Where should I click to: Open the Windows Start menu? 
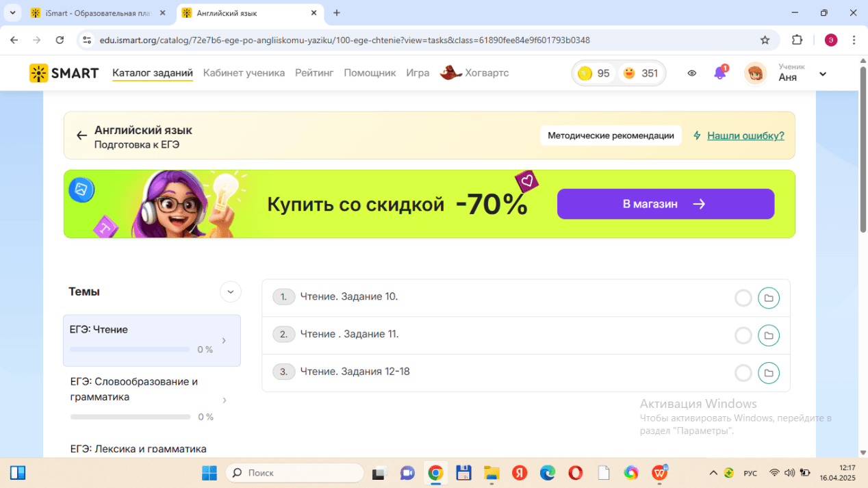pos(209,473)
